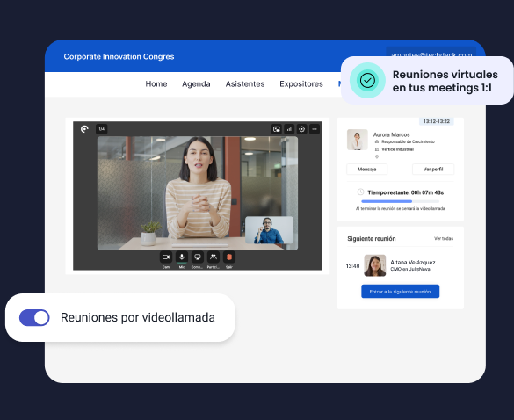Open the three-dots more options icon

coord(315,129)
